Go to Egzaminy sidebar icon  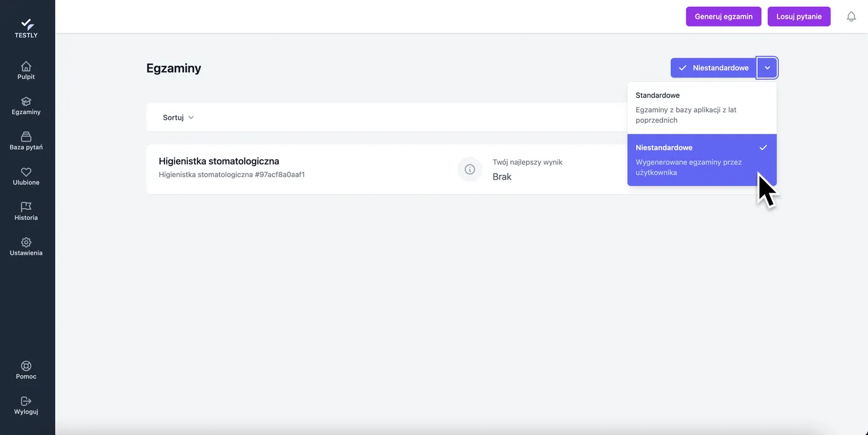pos(26,102)
